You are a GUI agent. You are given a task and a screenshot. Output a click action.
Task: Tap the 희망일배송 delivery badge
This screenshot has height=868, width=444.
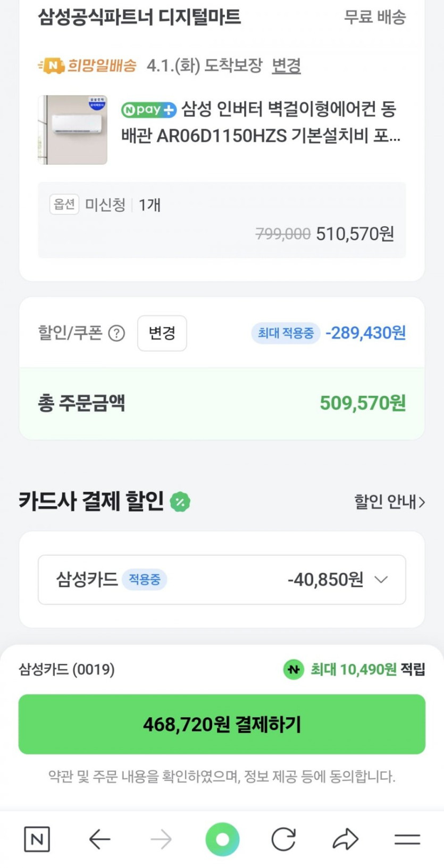click(x=88, y=66)
